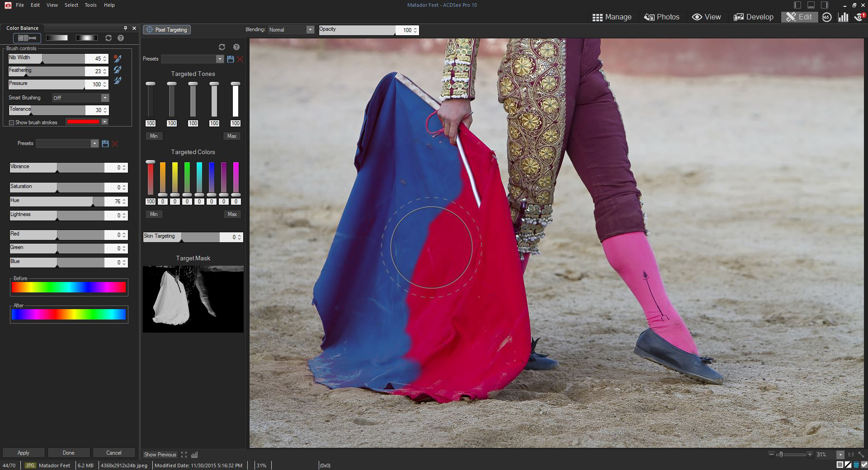
Task: Click the Saturation slider
Action: [x=57, y=188]
